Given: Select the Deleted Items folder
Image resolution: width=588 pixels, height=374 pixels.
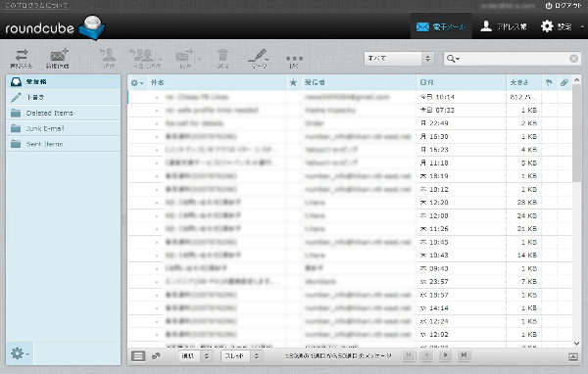Looking at the screenshot, I should click(x=64, y=113).
